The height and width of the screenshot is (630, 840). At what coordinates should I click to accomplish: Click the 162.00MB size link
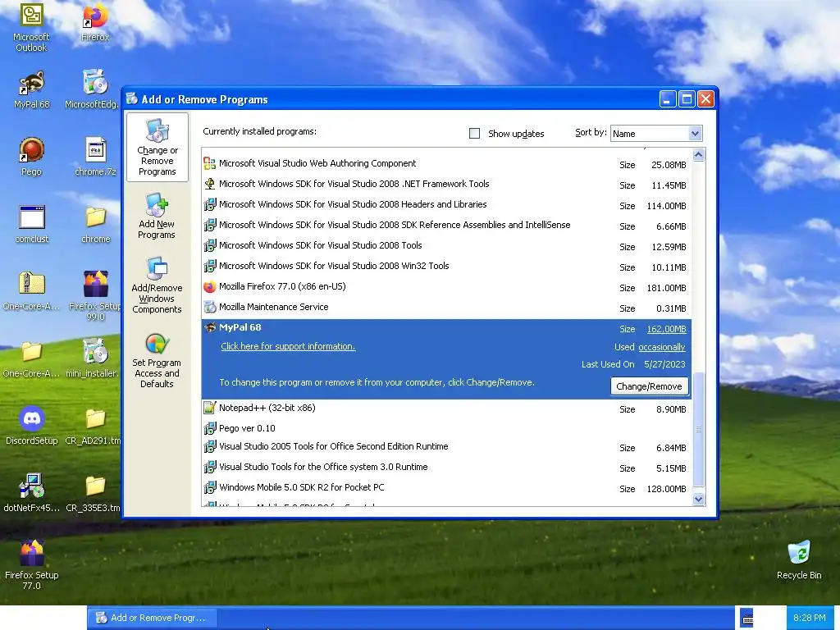point(666,329)
